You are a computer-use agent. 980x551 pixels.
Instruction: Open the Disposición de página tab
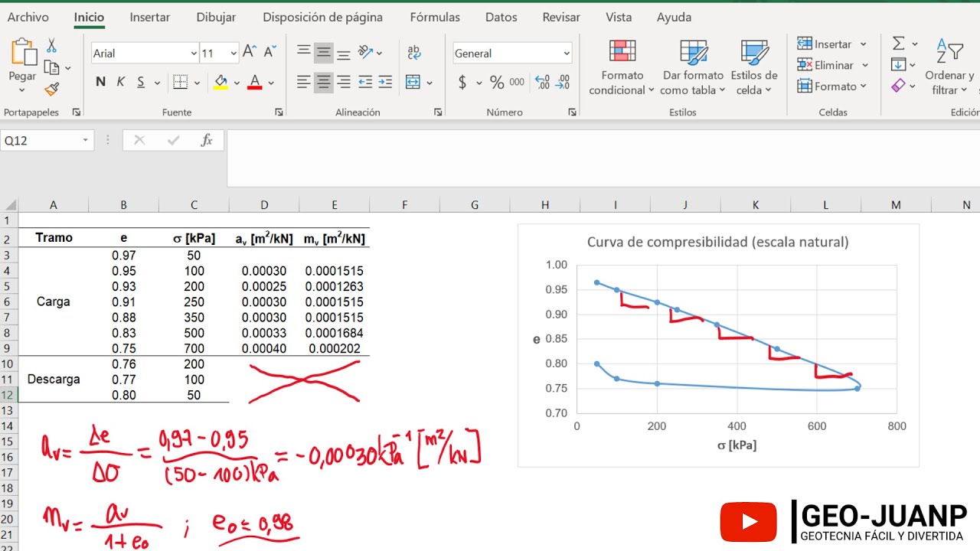click(322, 17)
